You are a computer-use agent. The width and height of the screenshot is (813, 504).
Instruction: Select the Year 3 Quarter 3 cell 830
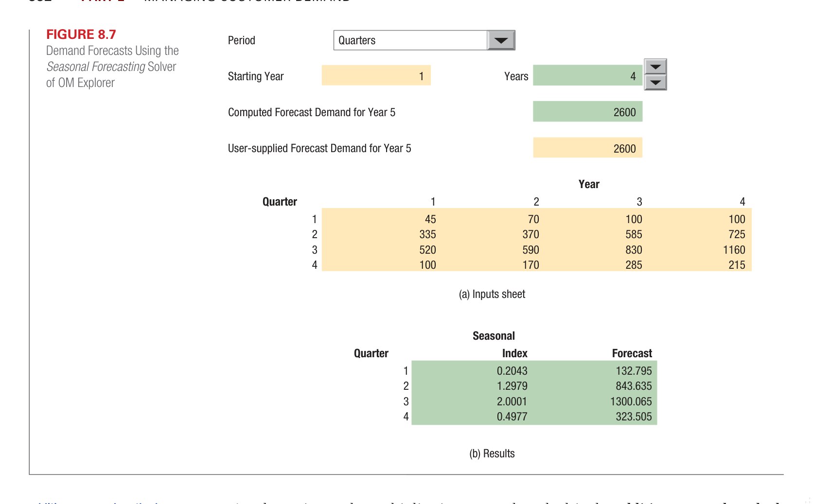(x=634, y=250)
